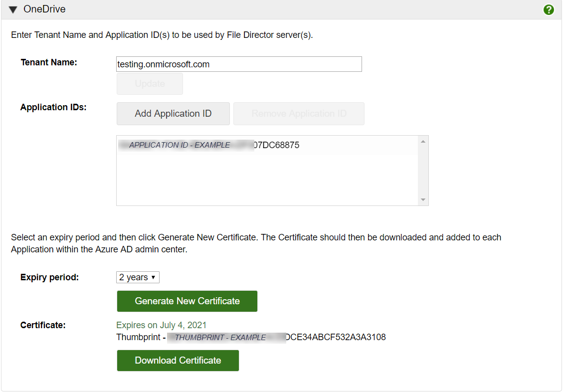Click Add Application ID button
This screenshot has width=564, height=392.
click(x=173, y=114)
